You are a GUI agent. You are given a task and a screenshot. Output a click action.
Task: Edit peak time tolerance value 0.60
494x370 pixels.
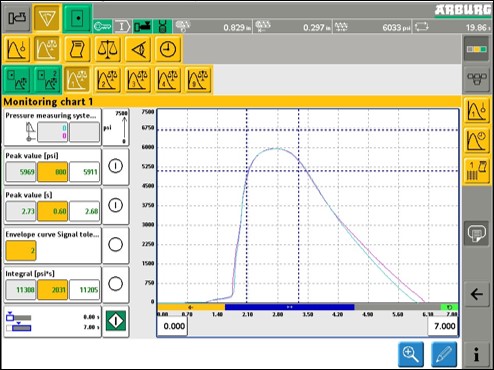click(53, 211)
